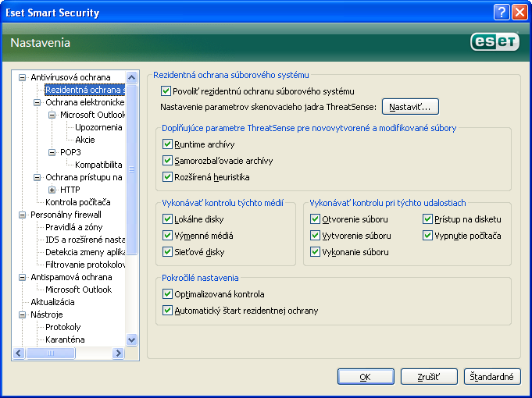Image resolution: width=532 pixels, height=398 pixels.
Task: Select the Protokoly tree item
Action: (62, 327)
